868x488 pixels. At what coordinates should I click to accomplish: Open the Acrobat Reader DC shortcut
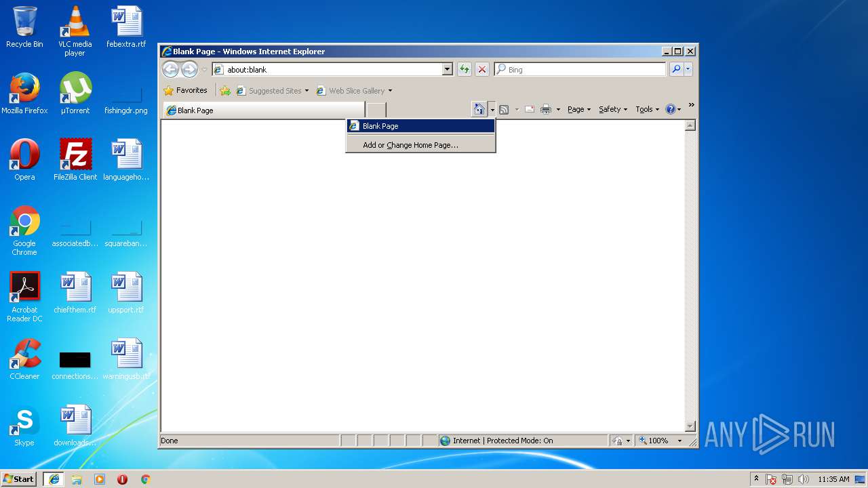point(24,297)
